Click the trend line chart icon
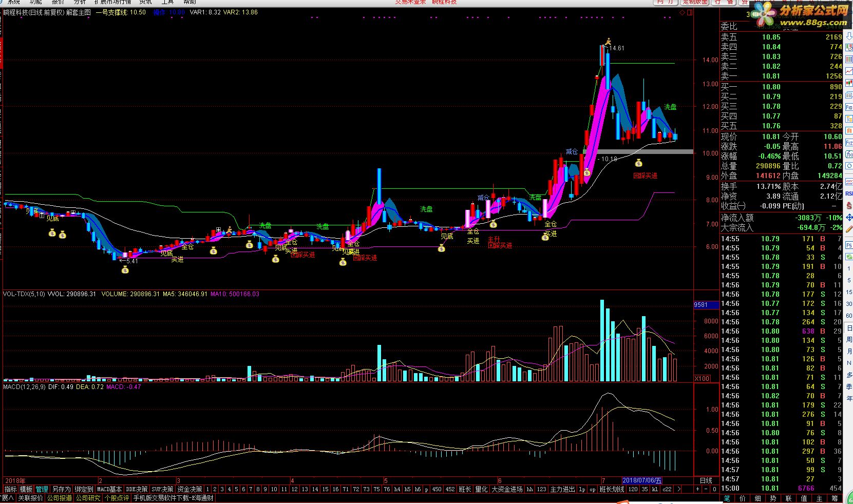Image resolution: width=853 pixels, height=504 pixels. point(848,71)
